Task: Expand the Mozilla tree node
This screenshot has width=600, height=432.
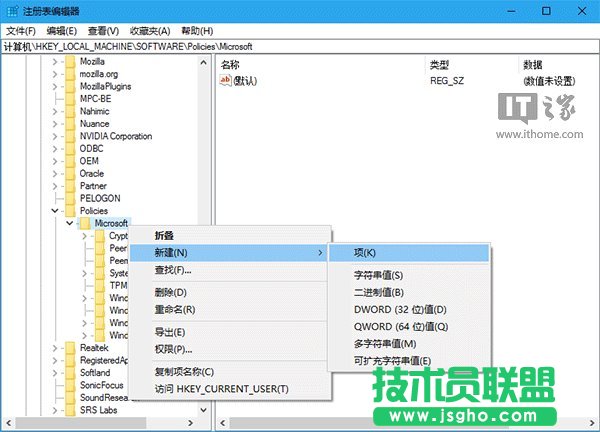Action: point(55,62)
